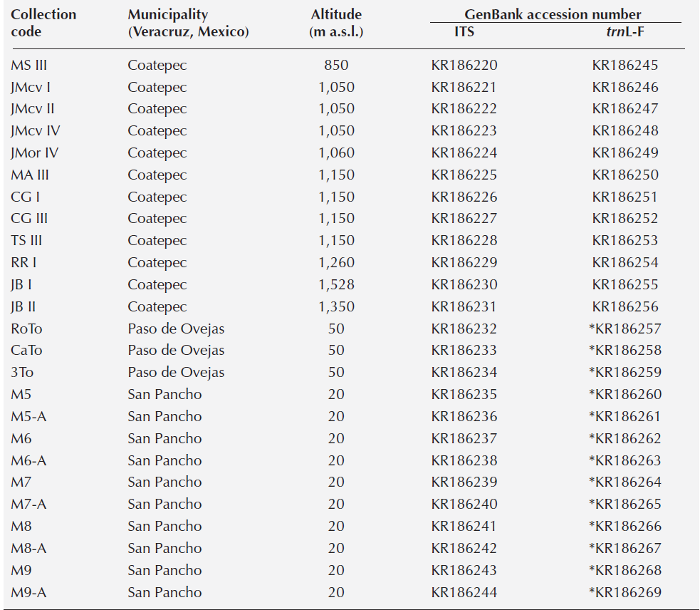The width and height of the screenshot is (700, 610).
Task: Click the JMor IV collection code
Action: (35, 153)
